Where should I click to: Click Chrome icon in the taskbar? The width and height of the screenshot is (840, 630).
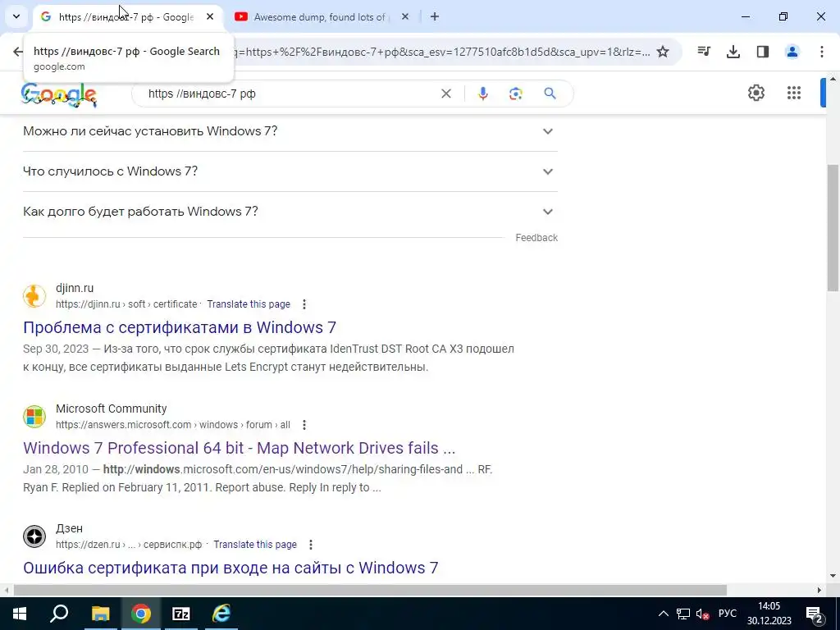pos(141,614)
